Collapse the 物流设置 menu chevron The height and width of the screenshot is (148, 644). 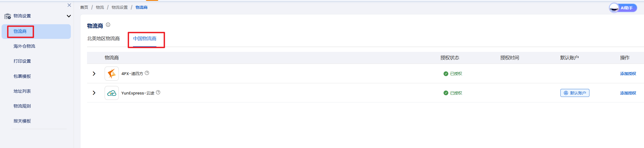click(69, 16)
